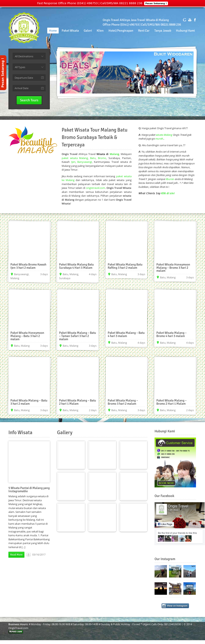
Task: Open Malang Bromo 4 hari 3 malam title
Action: (172, 334)
